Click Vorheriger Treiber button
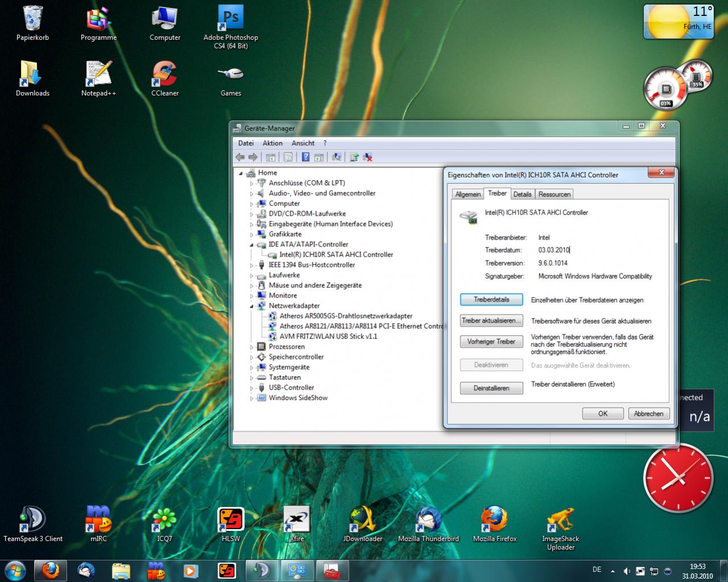The width and height of the screenshot is (728, 582). click(491, 342)
